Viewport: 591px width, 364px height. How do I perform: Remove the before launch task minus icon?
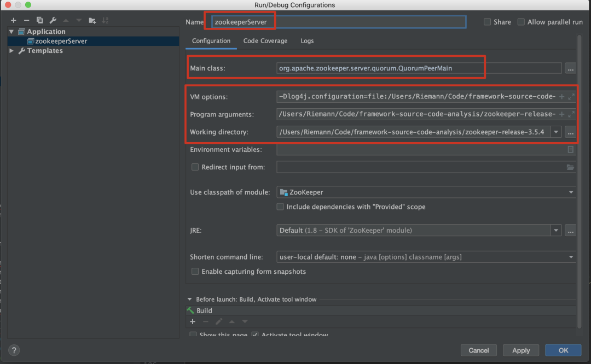point(205,321)
